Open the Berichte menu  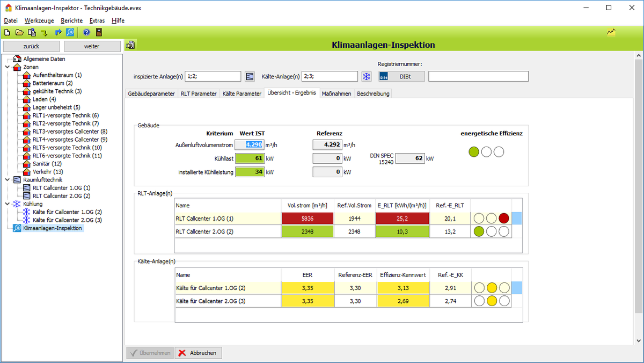tap(72, 20)
